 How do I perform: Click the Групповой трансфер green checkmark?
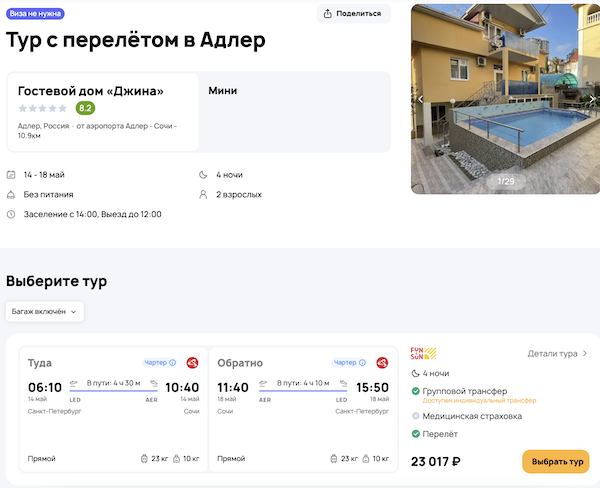(x=416, y=391)
